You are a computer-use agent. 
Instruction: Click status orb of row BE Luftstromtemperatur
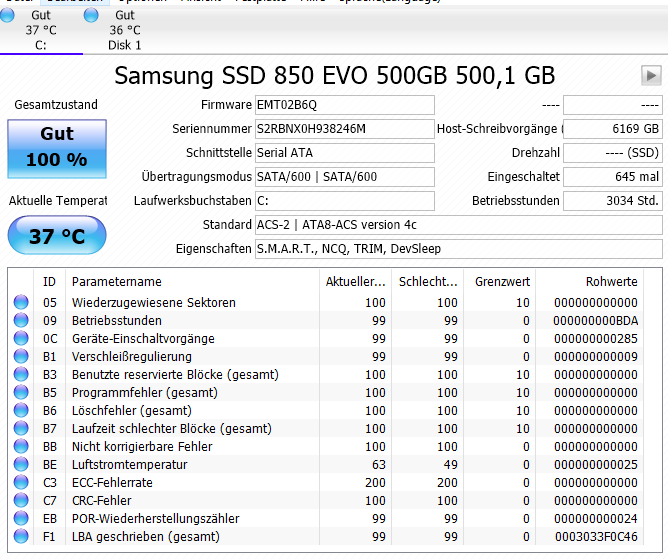21,464
